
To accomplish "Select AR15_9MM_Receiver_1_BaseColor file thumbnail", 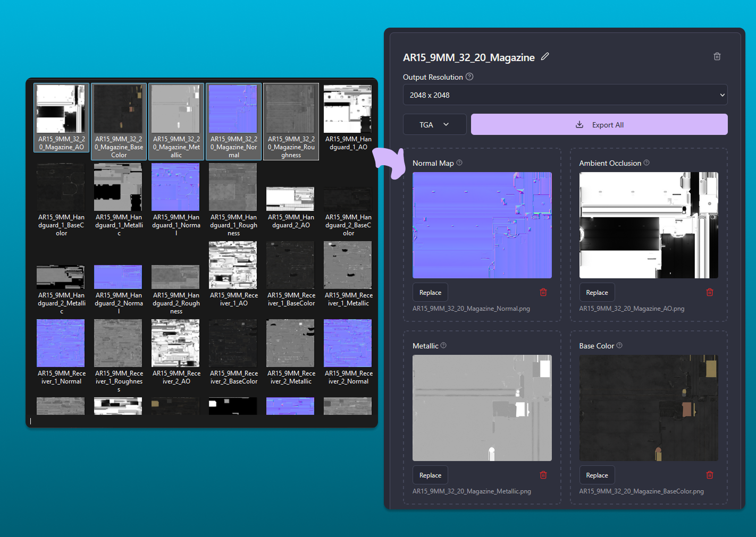I will pos(290,265).
